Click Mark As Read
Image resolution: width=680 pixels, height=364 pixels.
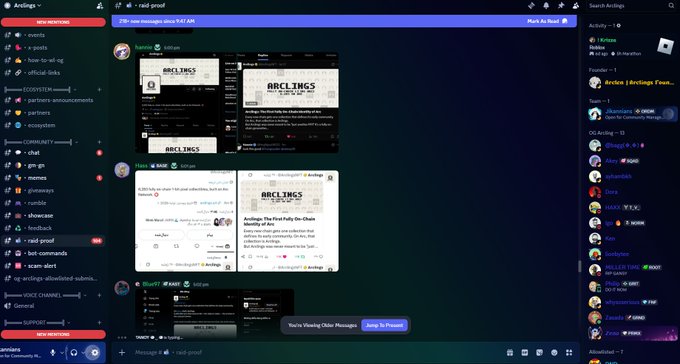pyautogui.click(x=547, y=21)
